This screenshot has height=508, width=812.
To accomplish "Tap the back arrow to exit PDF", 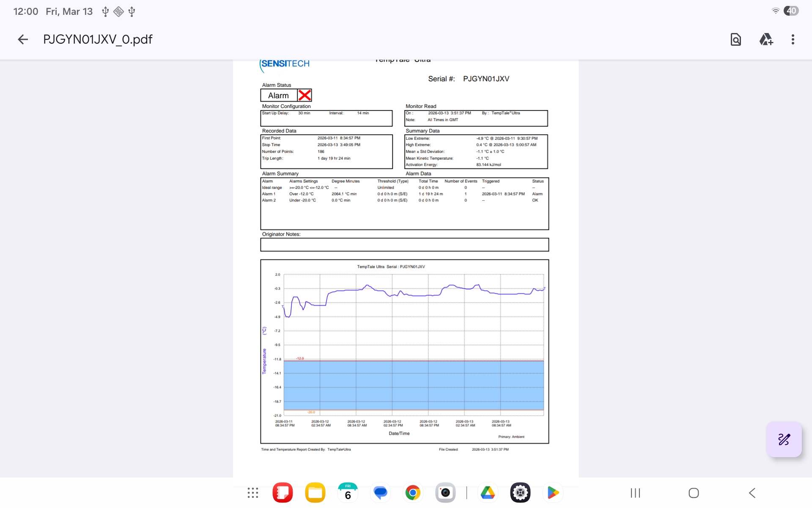I will coord(23,39).
